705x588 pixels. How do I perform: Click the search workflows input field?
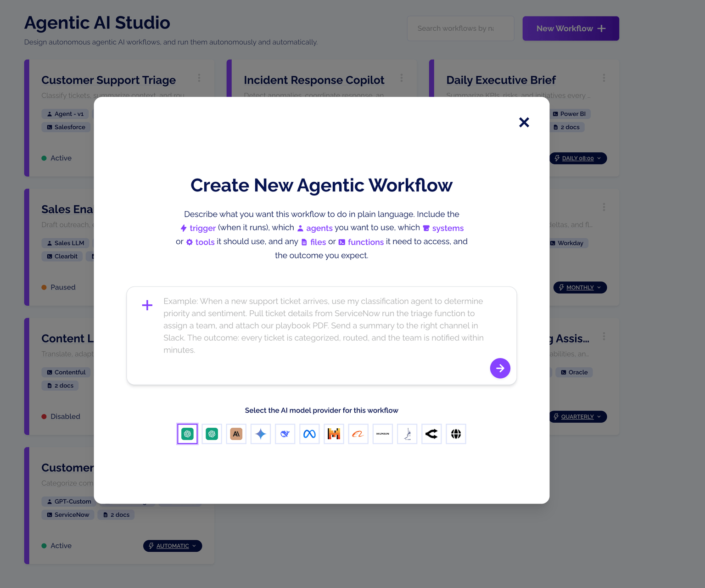pos(460,28)
